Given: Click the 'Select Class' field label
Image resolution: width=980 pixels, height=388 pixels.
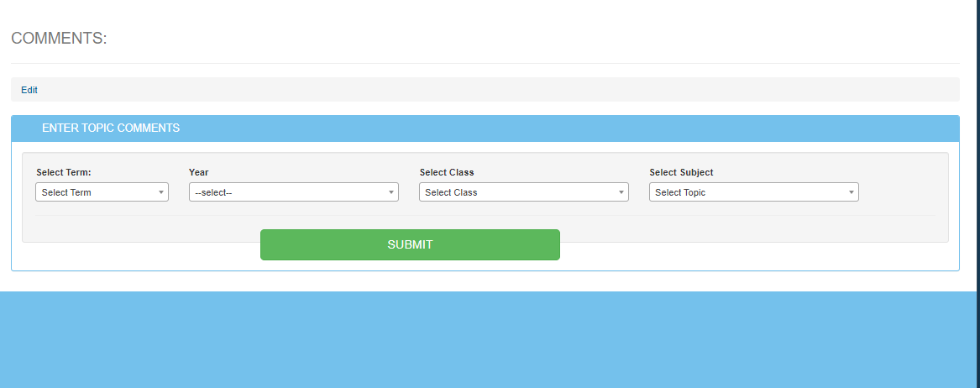Looking at the screenshot, I should point(447,172).
